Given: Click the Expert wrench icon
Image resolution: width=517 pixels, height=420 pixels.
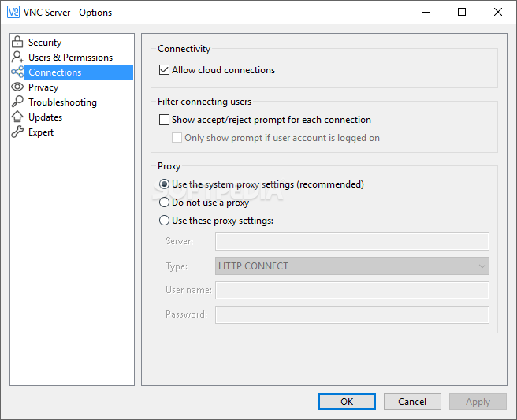Looking at the screenshot, I should 17,132.
